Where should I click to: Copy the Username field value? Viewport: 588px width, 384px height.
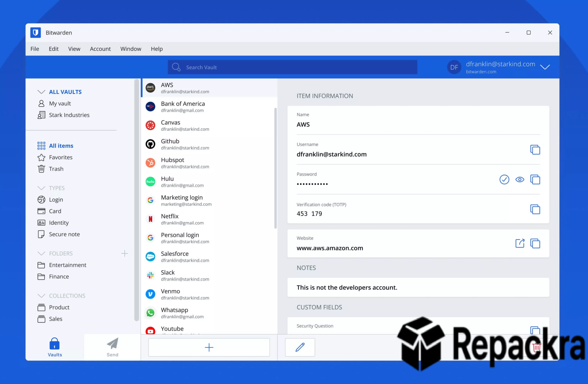535,150
